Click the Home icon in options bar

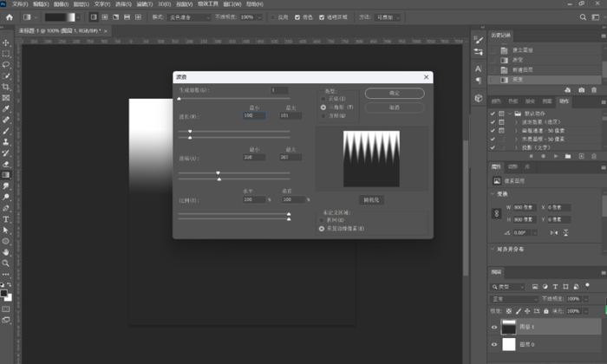tap(8, 16)
